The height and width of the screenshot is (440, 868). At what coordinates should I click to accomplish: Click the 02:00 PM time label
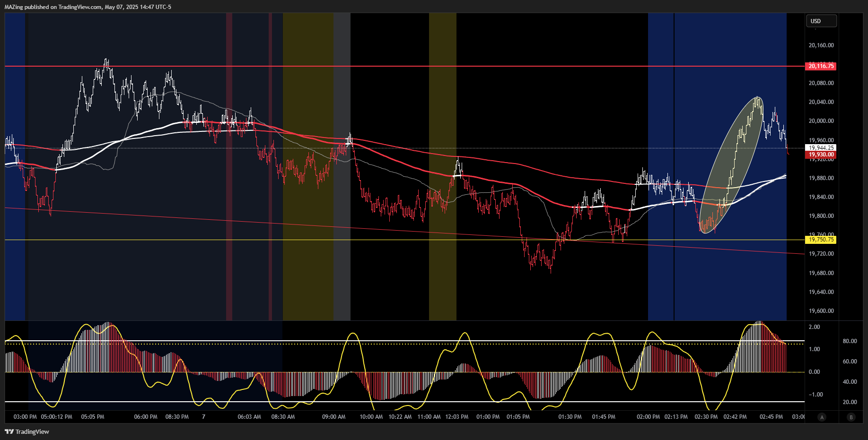[x=648, y=417]
